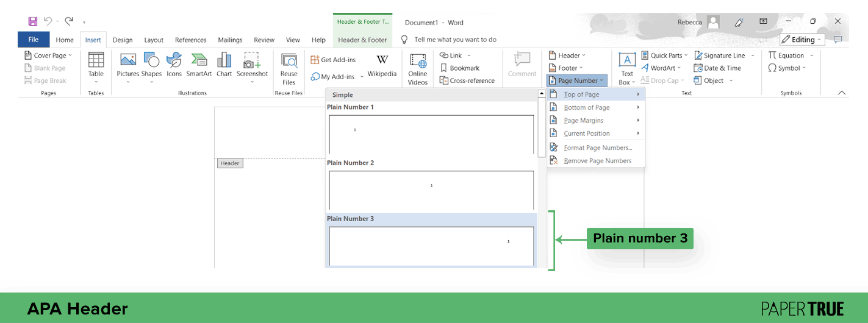The image size is (868, 323).
Task: Select Current Position menu item
Action: 595,133
